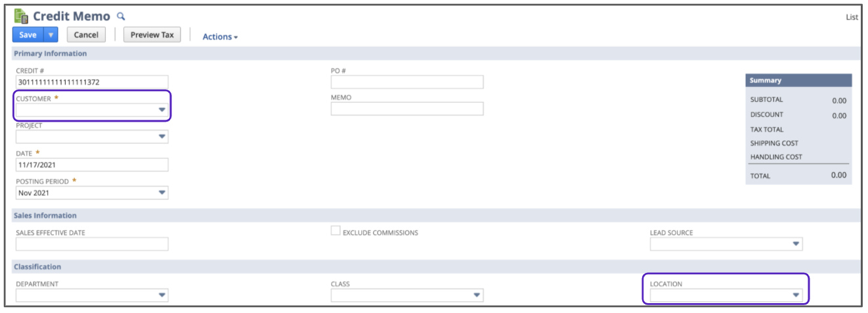Screen dimensions: 868x313
Task: Click the Preview Tax button
Action: click(152, 36)
